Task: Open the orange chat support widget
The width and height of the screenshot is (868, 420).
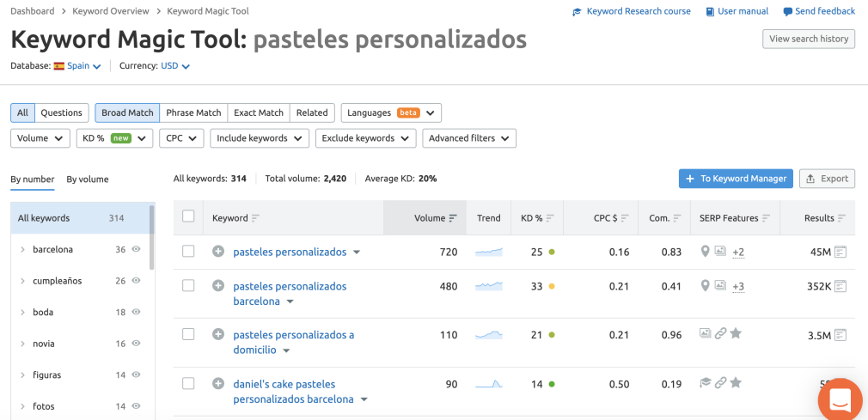Action: coord(840,399)
